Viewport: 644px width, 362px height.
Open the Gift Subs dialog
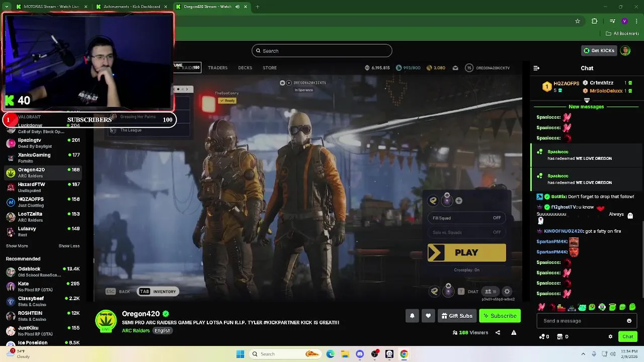point(457,316)
